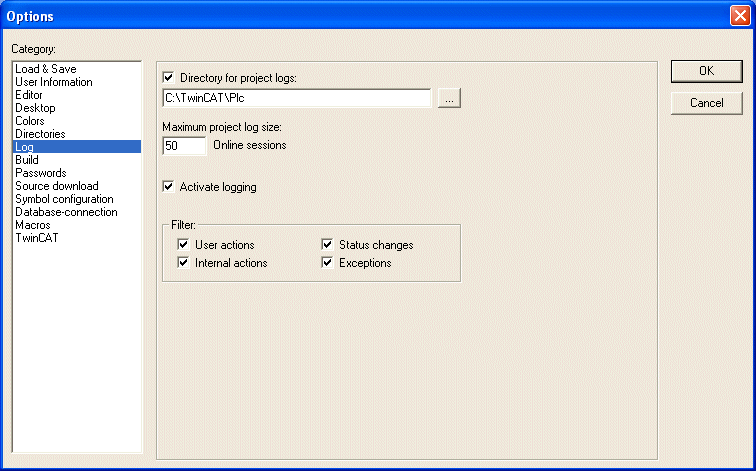Click the project logs directory path field
756x471 pixels.
(297, 98)
